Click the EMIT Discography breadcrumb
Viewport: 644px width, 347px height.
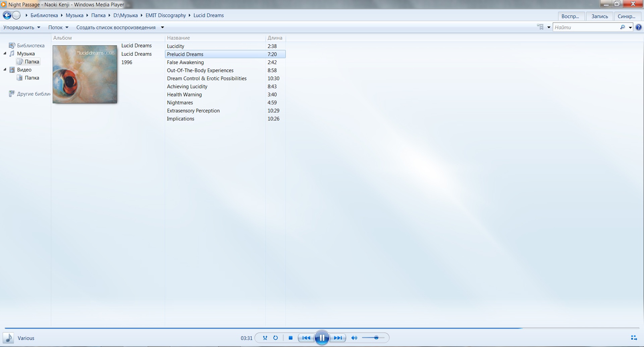pos(166,15)
